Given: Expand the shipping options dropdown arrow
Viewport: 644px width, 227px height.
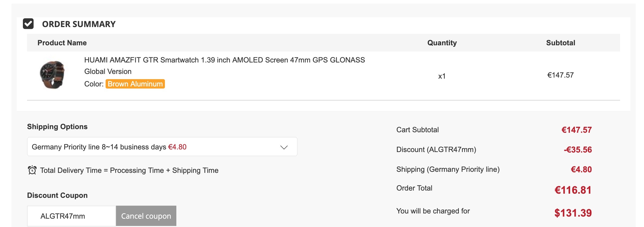Looking at the screenshot, I should (284, 147).
